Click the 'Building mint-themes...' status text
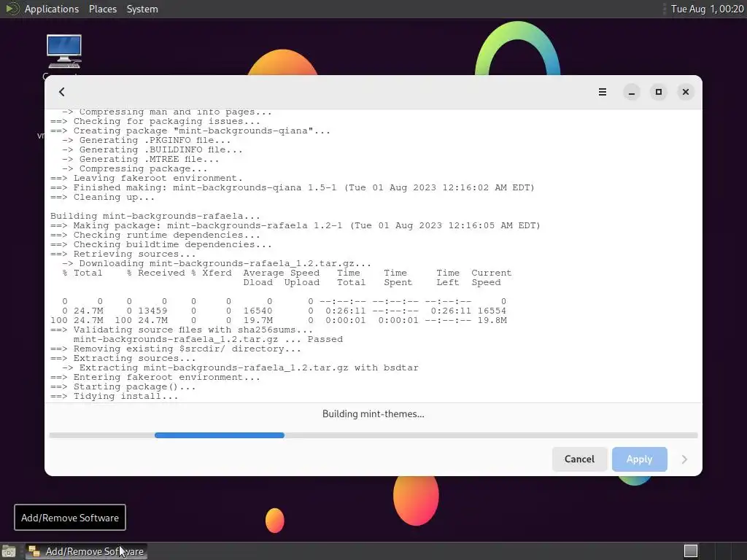This screenshot has height=560, width=747. click(x=373, y=414)
